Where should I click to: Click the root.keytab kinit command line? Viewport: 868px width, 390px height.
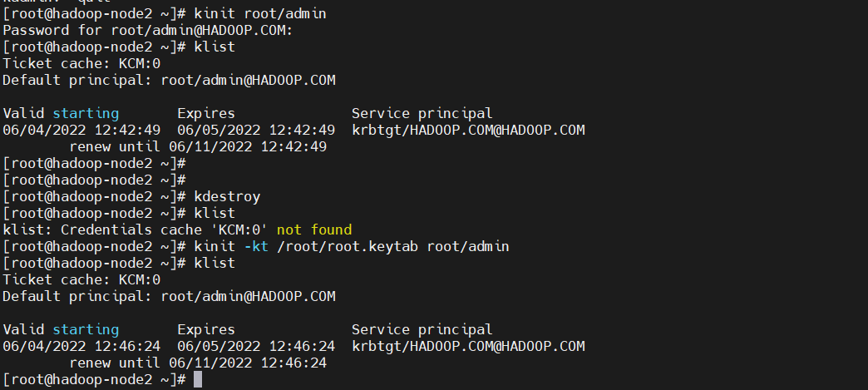[x=351, y=246]
